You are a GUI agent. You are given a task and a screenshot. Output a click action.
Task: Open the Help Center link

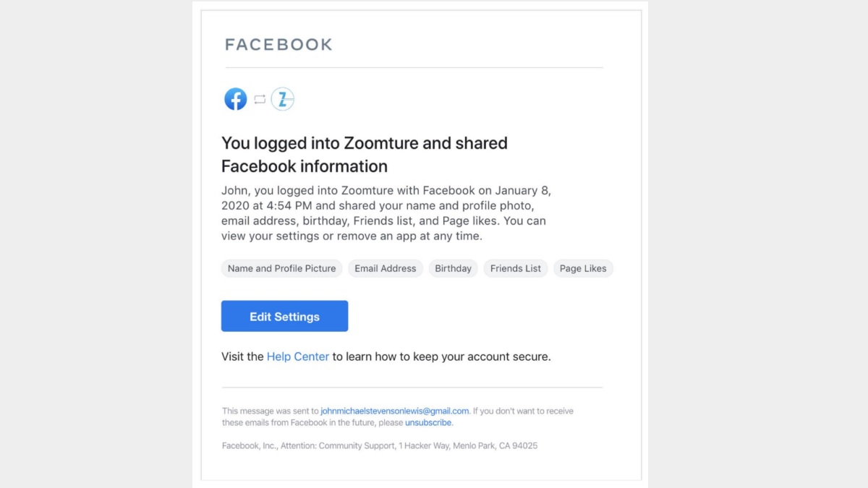click(x=297, y=356)
